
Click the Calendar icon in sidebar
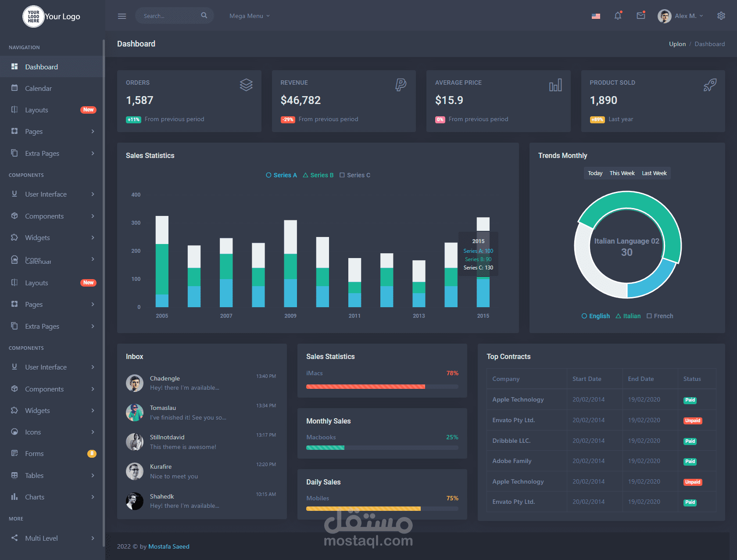coord(14,88)
